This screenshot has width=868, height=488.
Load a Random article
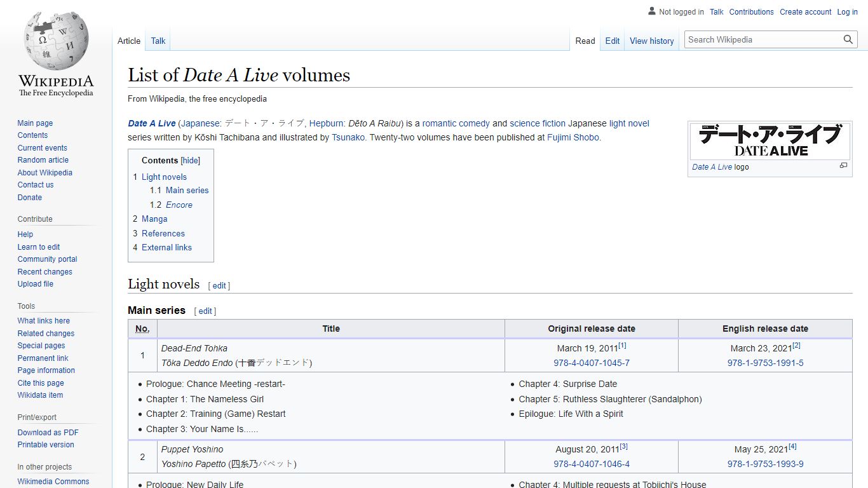(43, 160)
